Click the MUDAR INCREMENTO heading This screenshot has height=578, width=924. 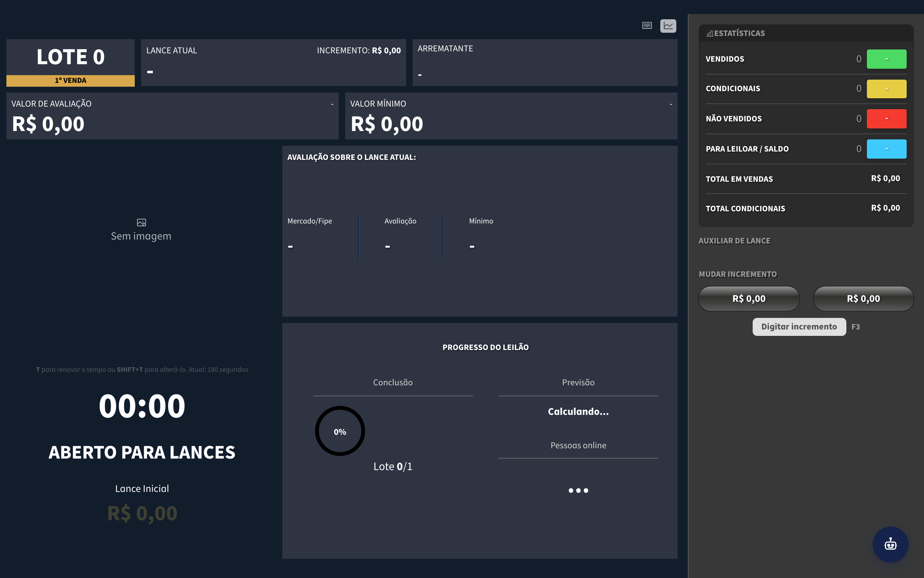pyautogui.click(x=738, y=274)
